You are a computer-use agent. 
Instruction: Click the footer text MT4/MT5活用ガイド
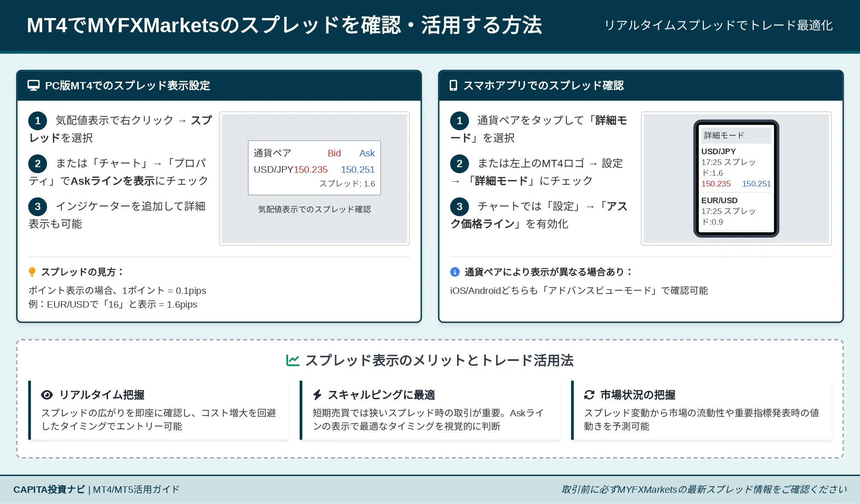pyautogui.click(x=136, y=490)
